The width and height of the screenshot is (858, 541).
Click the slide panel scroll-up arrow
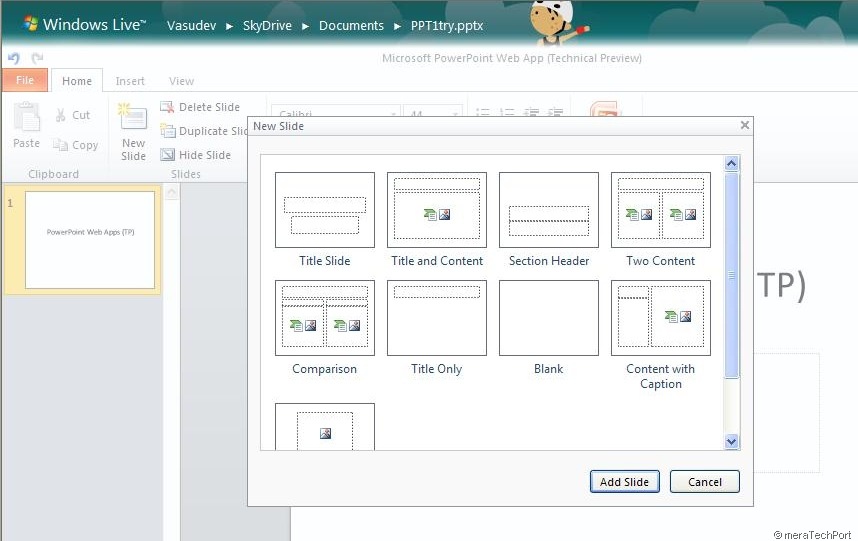tap(171, 193)
